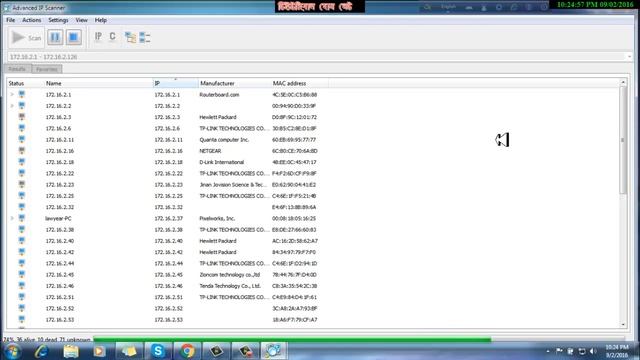The width and height of the screenshot is (640, 360).
Task: Click the IP toolbar icon
Action: pyautogui.click(x=98, y=37)
